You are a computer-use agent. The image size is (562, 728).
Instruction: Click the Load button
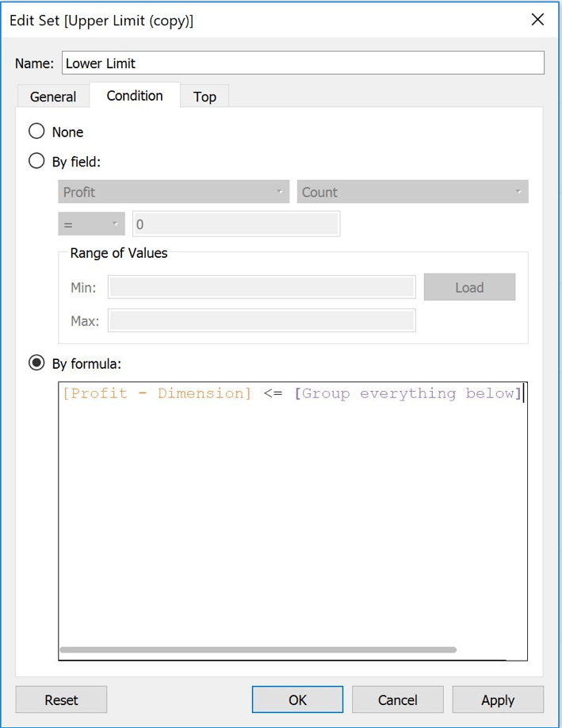coord(469,287)
